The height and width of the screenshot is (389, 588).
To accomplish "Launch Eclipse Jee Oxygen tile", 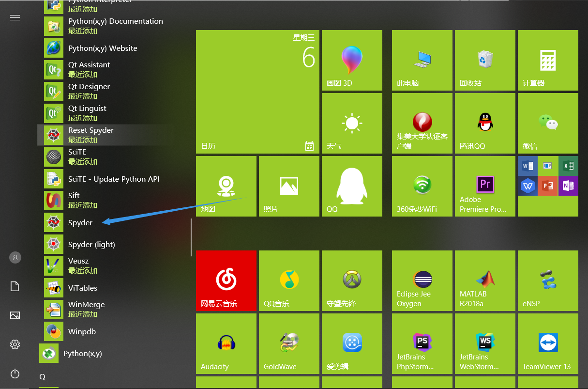I will [x=422, y=280].
